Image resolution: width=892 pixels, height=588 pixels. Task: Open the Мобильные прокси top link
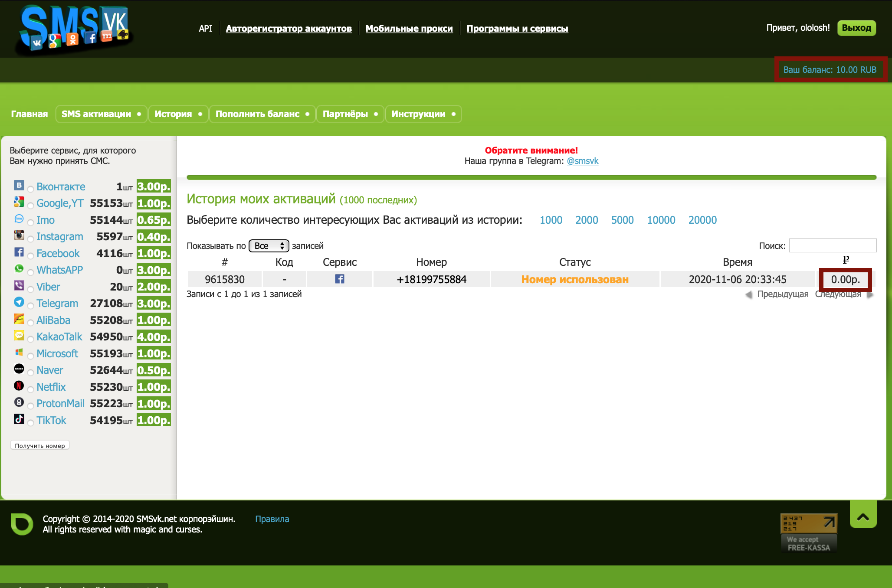pos(409,29)
